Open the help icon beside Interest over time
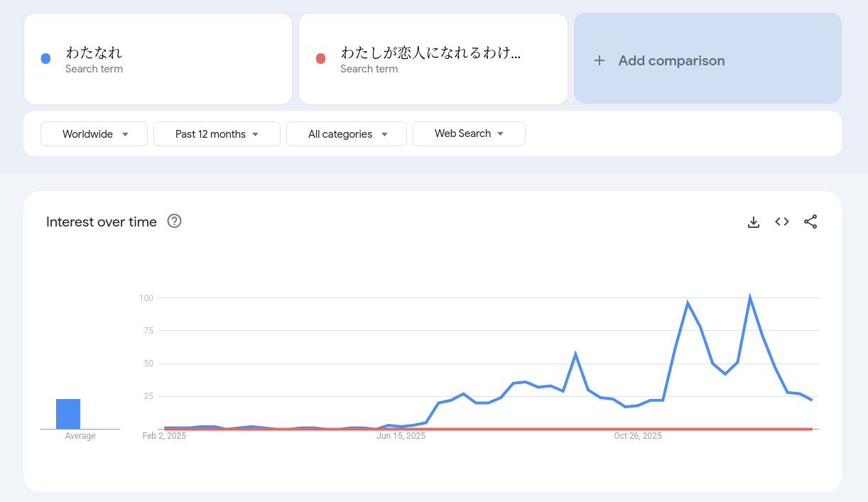 coord(174,221)
